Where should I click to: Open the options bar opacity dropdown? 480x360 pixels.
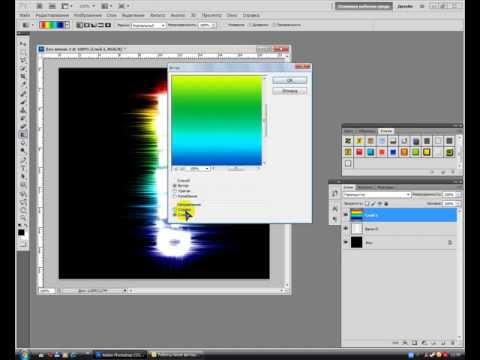pyautogui.click(x=213, y=25)
